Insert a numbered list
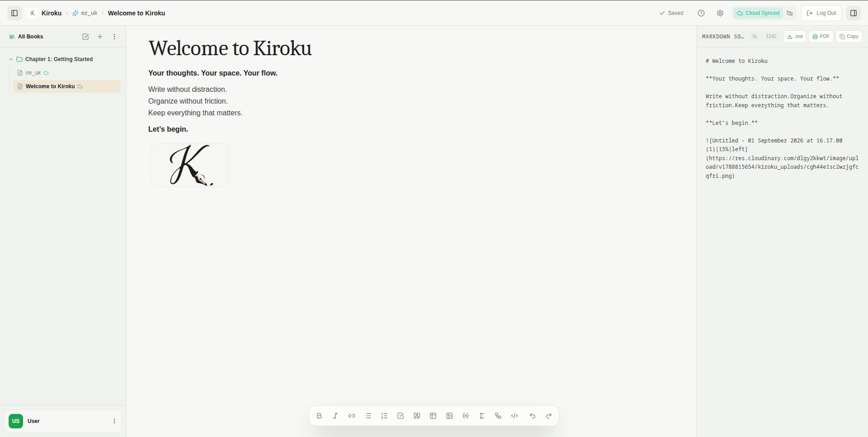This screenshot has height=437, width=868. point(384,416)
